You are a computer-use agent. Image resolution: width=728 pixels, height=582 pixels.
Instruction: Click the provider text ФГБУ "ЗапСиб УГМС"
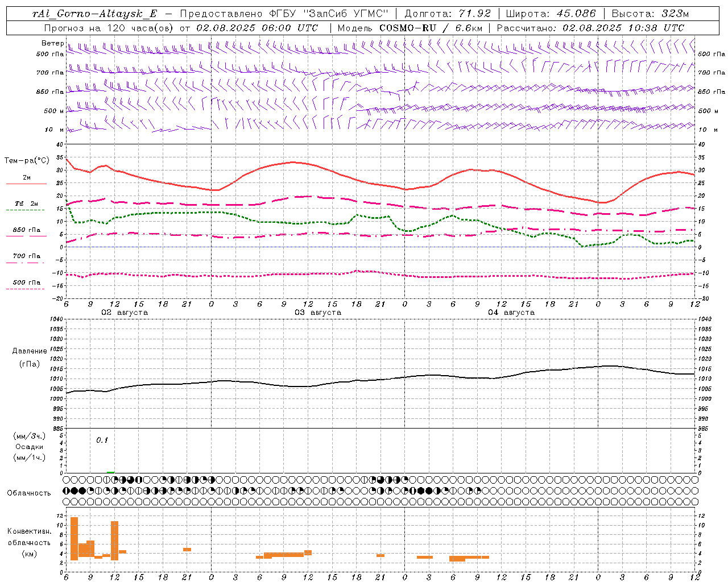[x=329, y=14]
